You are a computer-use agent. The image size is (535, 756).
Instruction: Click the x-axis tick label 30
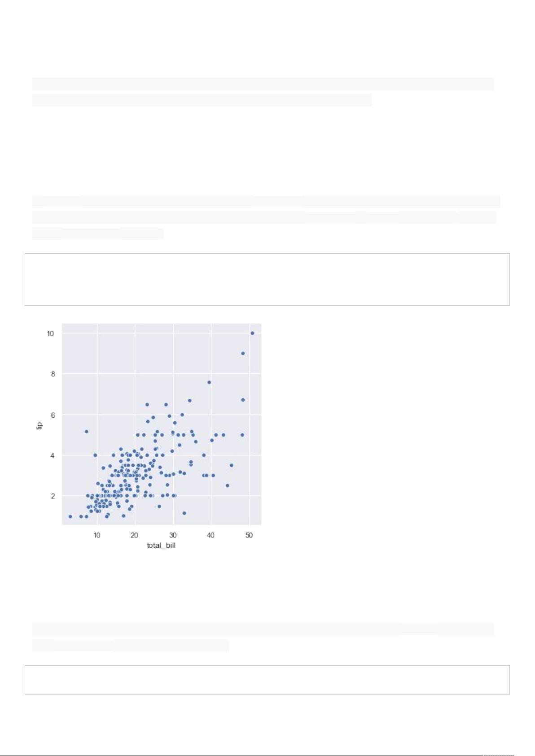pyautogui.click(x=173, y=535)
